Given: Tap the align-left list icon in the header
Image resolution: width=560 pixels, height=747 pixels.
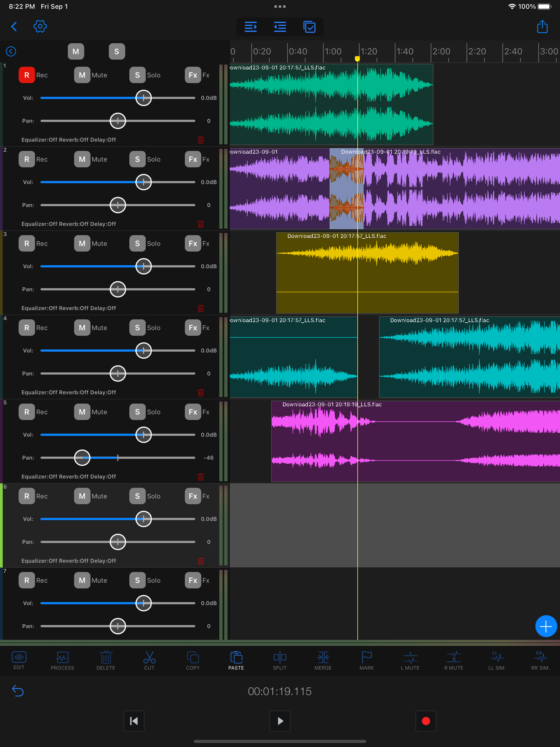Looking at the screenshot, I should pyautogui.click(x=280, y=27).
